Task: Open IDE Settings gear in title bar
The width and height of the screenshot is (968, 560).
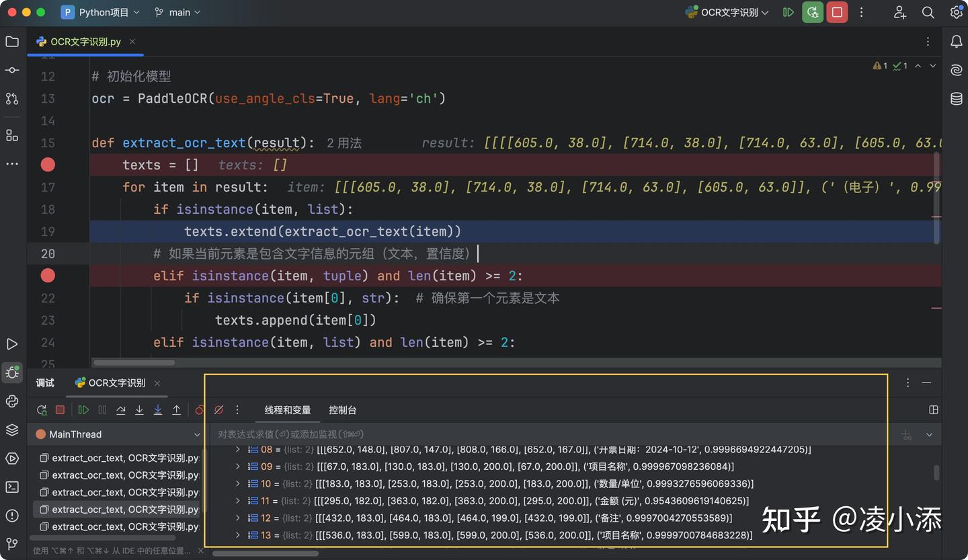Action: (956, 12)
